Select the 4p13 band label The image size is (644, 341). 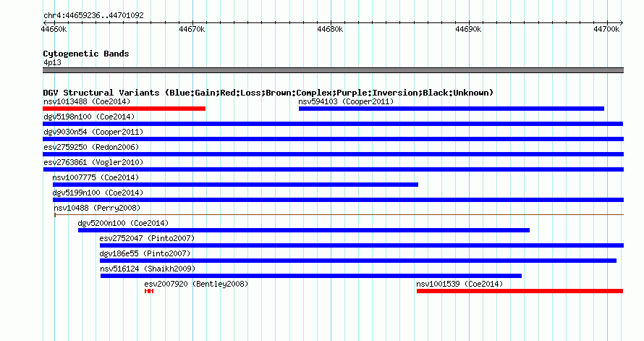pos(53,63)
